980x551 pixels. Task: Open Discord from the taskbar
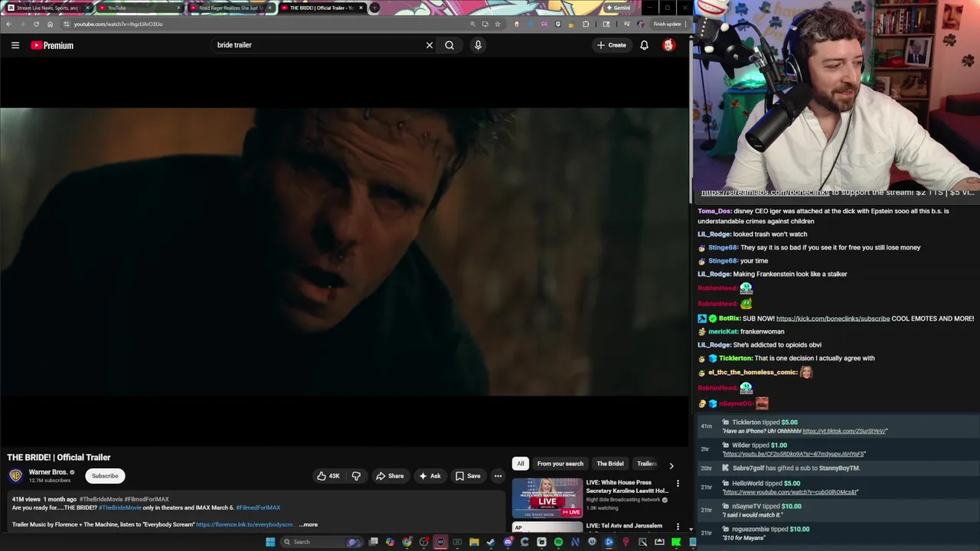point(508,542)
